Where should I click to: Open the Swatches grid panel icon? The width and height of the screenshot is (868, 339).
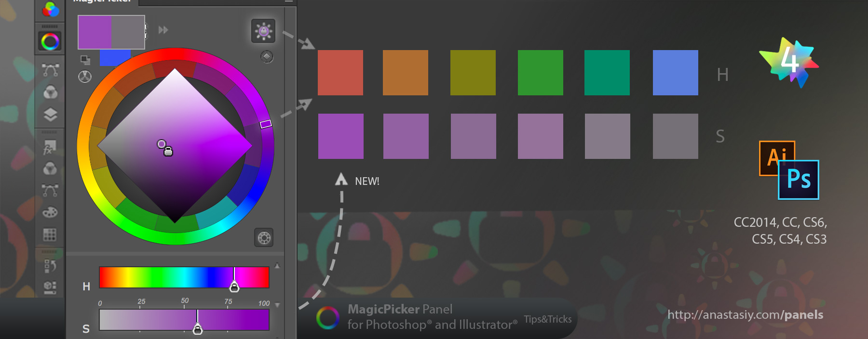50,235
